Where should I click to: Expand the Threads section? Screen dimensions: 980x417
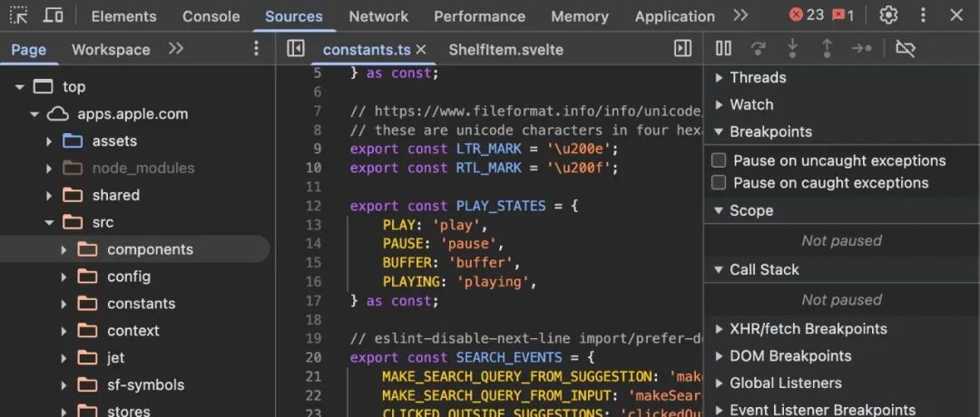(719, 77)
